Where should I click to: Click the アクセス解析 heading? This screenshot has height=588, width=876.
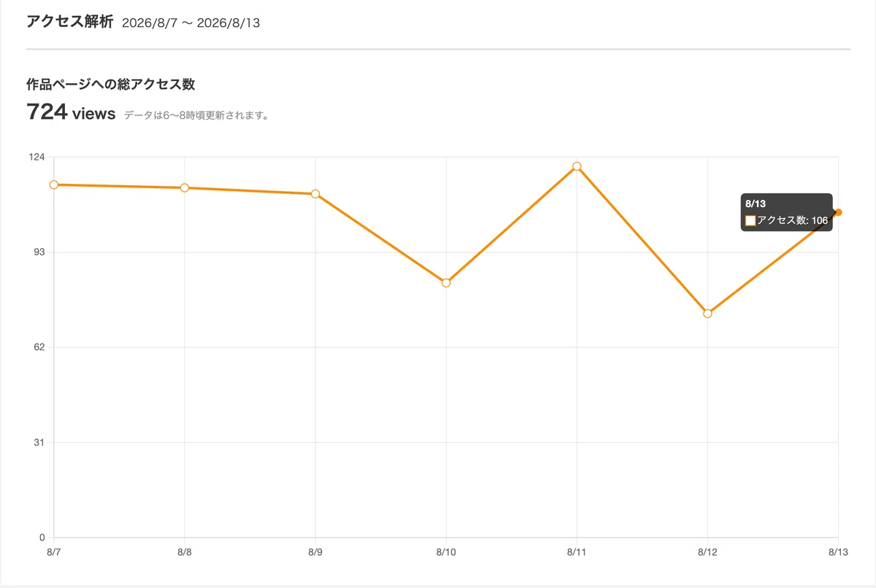tap(69, 22)
